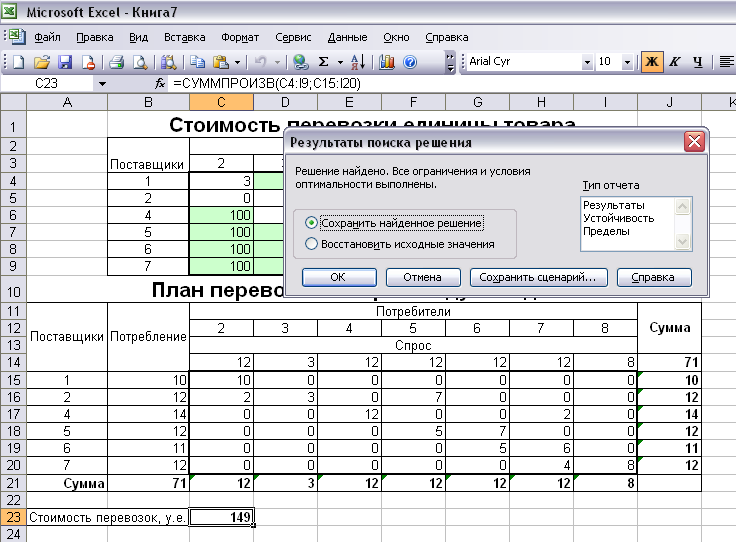Click the Excel workbook icon beside Файл
The image size is (736, 542).
[x=17, y=37]
